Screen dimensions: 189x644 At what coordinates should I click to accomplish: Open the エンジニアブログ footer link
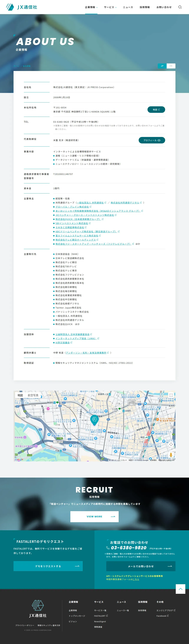click(166, 610)
